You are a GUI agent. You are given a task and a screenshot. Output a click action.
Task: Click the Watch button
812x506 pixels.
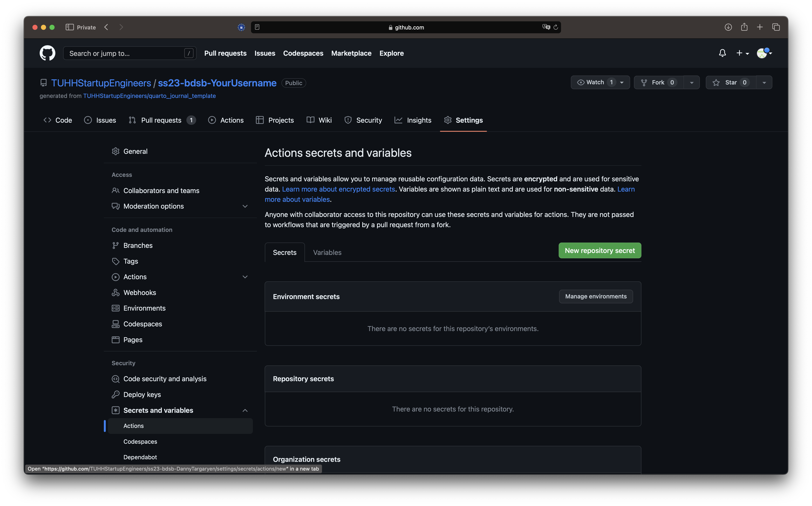point(600,82)
